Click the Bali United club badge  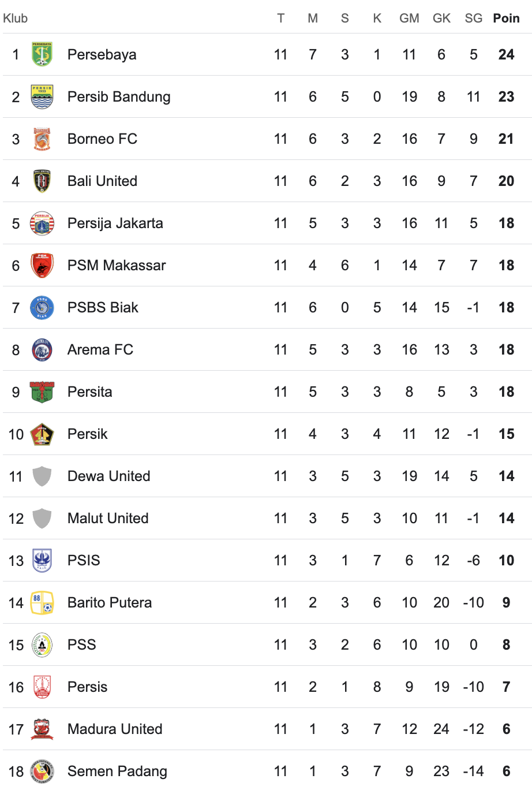coord(42,181)
